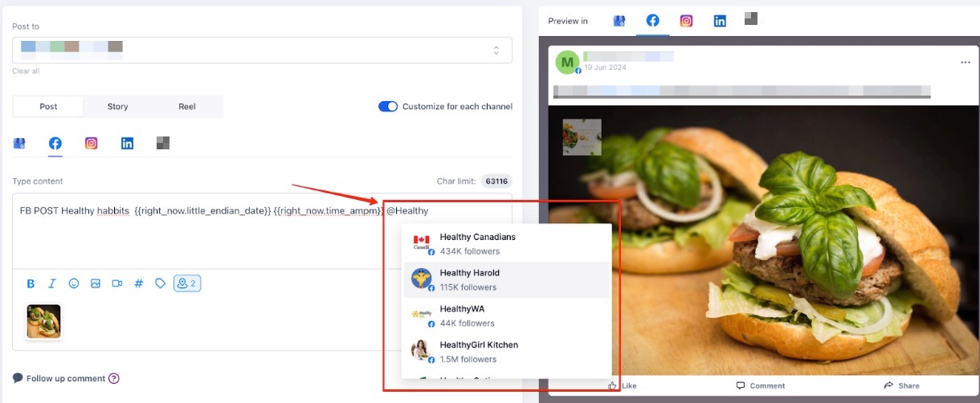Switch to the Post type tab

coord(48,107)
